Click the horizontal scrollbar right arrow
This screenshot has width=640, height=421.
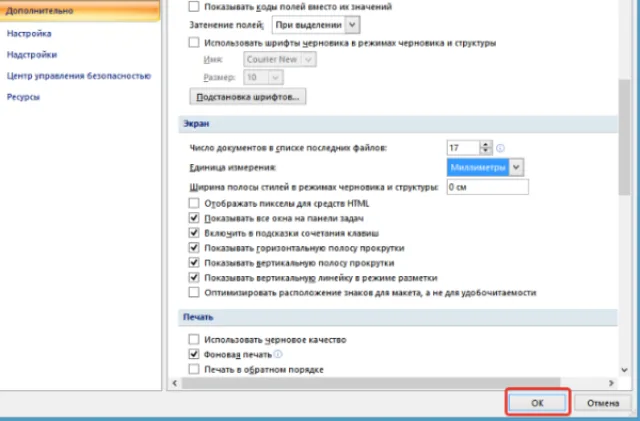pos(611,383)
